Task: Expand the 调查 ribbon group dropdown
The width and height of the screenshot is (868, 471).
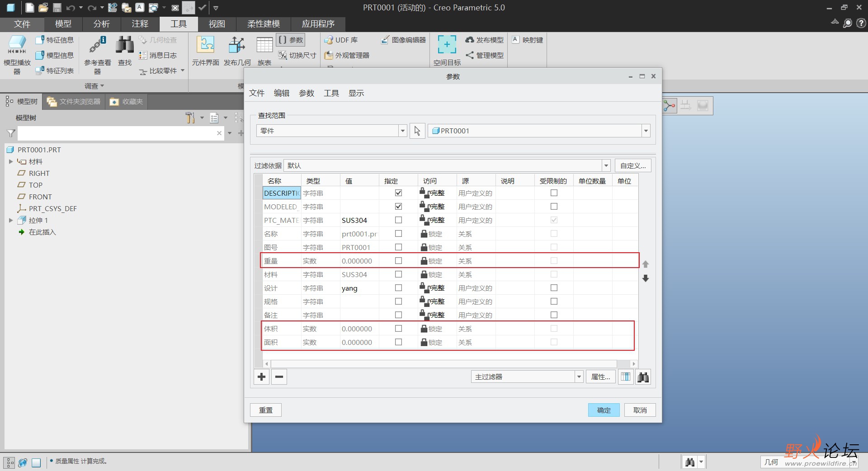Action: [x=94, y=86]
